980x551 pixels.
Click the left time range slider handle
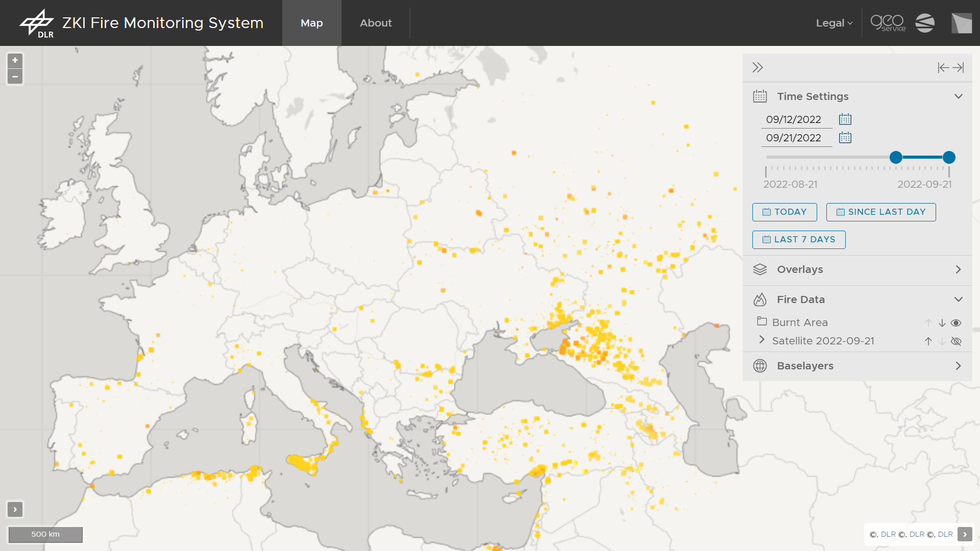pos(896,158)
